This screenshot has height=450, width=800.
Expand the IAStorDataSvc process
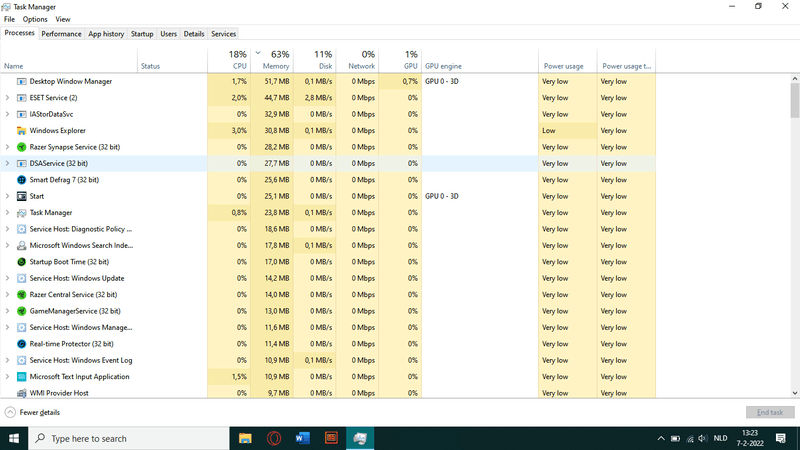click(7, 114)
